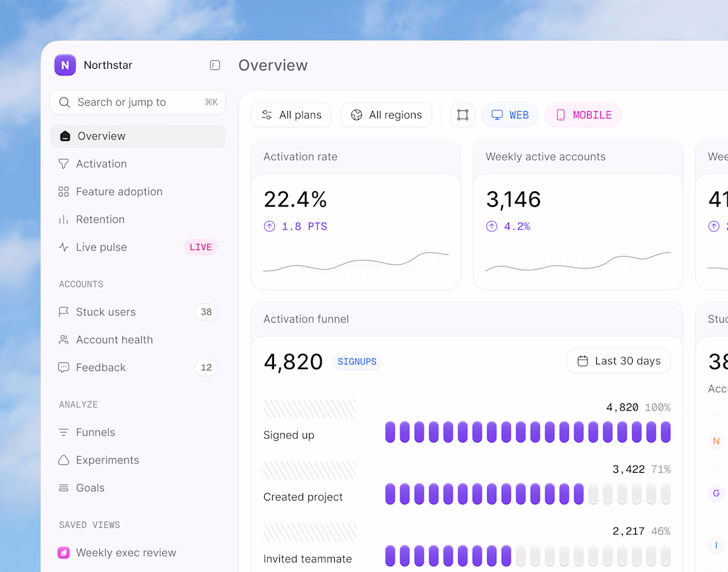Click the 3,146 weekly active accounts value
The width and height of the screenshot is (728, 572).
click(x=514, y=200)
